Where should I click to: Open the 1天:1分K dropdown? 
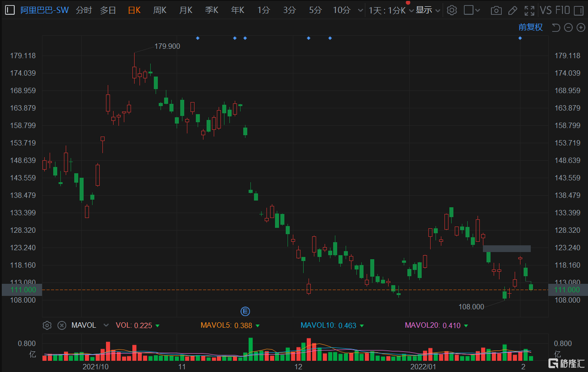pyautogui.click(x=390, y=10)
